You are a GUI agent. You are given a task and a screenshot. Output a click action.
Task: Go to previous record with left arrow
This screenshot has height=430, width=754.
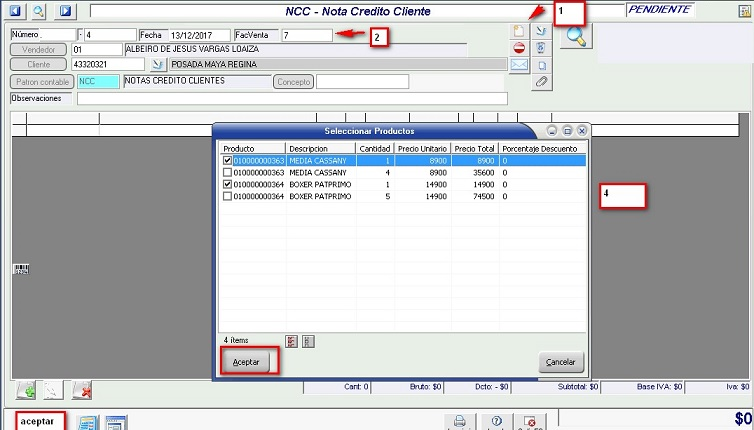coord(15,11)
